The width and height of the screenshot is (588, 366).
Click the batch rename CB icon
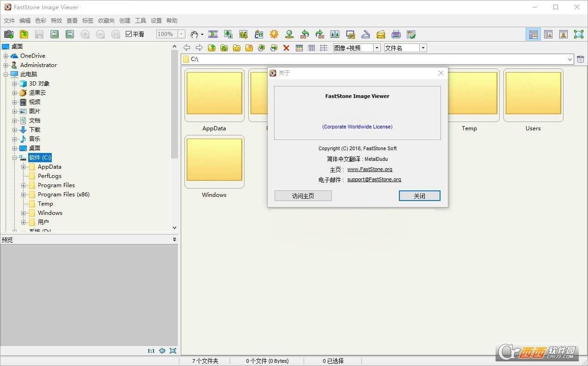(259, 34)
